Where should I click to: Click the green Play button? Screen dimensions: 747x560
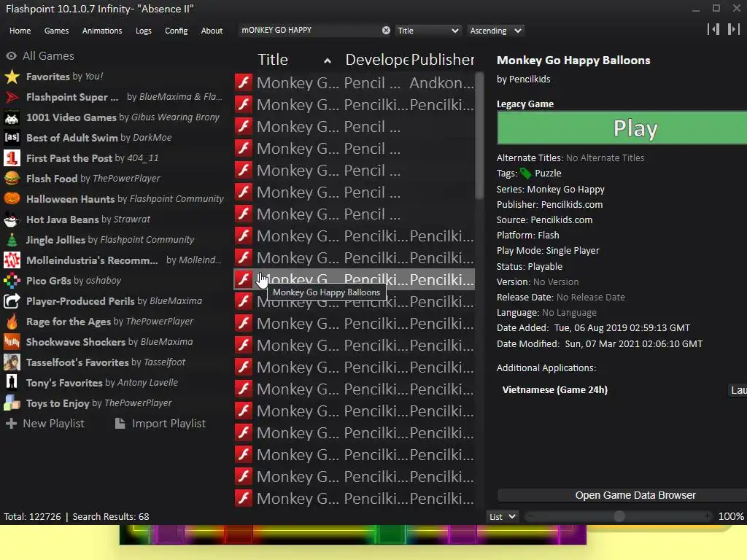click(x=622, y=128)
